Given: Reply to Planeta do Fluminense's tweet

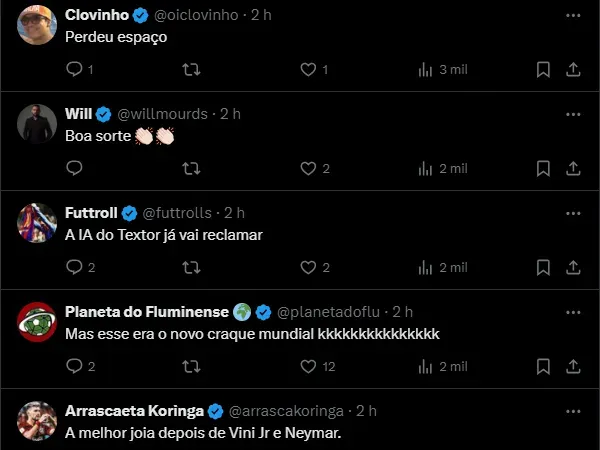Looking at the screenshot, I should (74, 366).
